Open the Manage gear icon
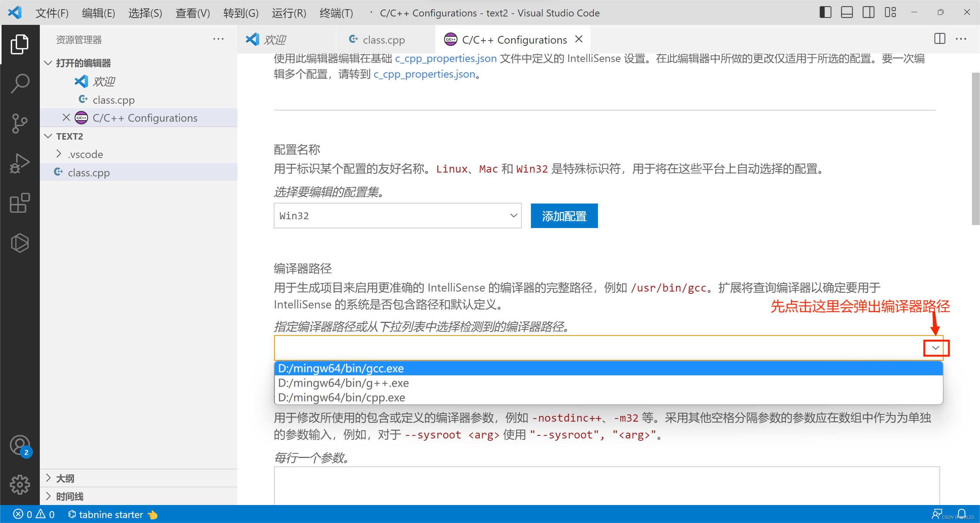980x523 pixels. click(20, 485)
